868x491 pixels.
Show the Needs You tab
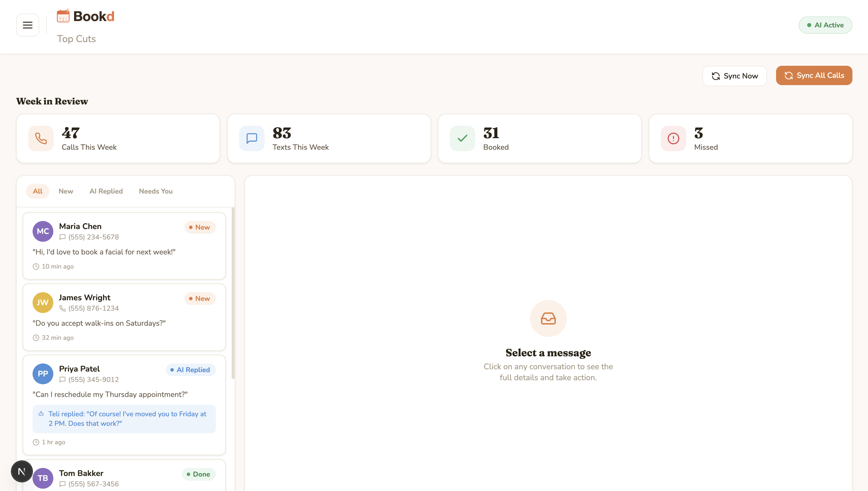(x=156, y=191)
